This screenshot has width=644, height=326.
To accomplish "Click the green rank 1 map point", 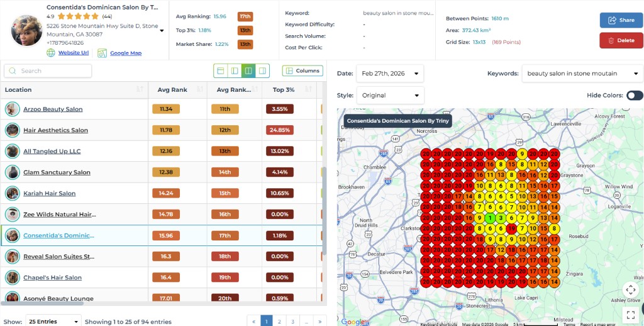I will [489, 218].
